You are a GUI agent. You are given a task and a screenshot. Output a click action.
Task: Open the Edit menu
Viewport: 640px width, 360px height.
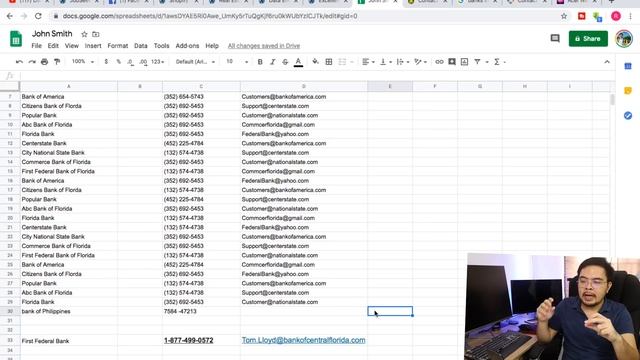pyautogui.click(x=53, y=46)
